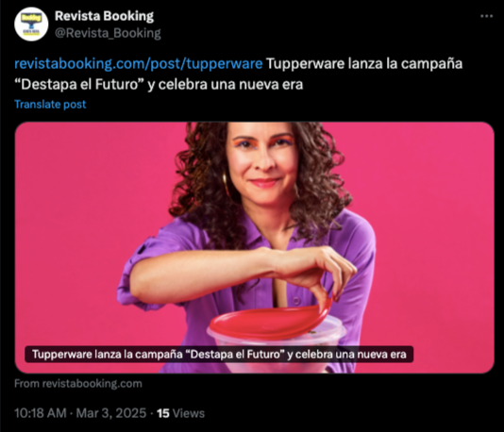Click the quoted phrase "Destapa el Futuro" in tweet
This screenshot has height=432, width=504.
78,85
